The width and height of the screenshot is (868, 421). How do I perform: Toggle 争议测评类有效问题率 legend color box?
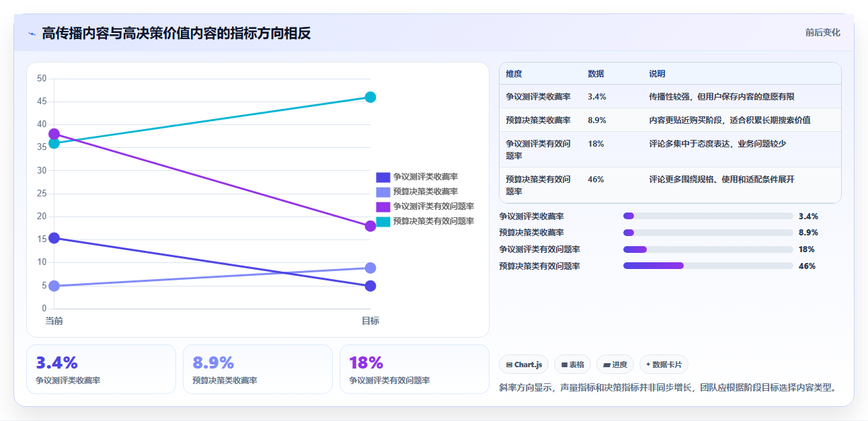coord(383,206)
